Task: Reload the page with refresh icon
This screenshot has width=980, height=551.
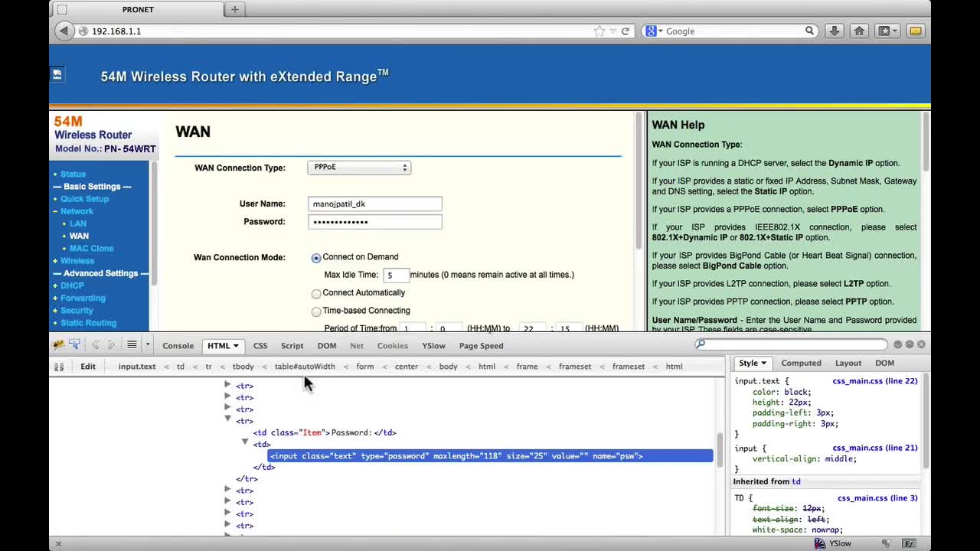Action: point(626,31)
